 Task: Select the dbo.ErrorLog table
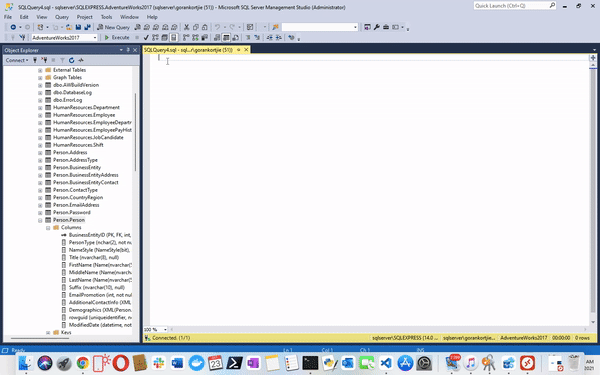click(x=67, y=100)
